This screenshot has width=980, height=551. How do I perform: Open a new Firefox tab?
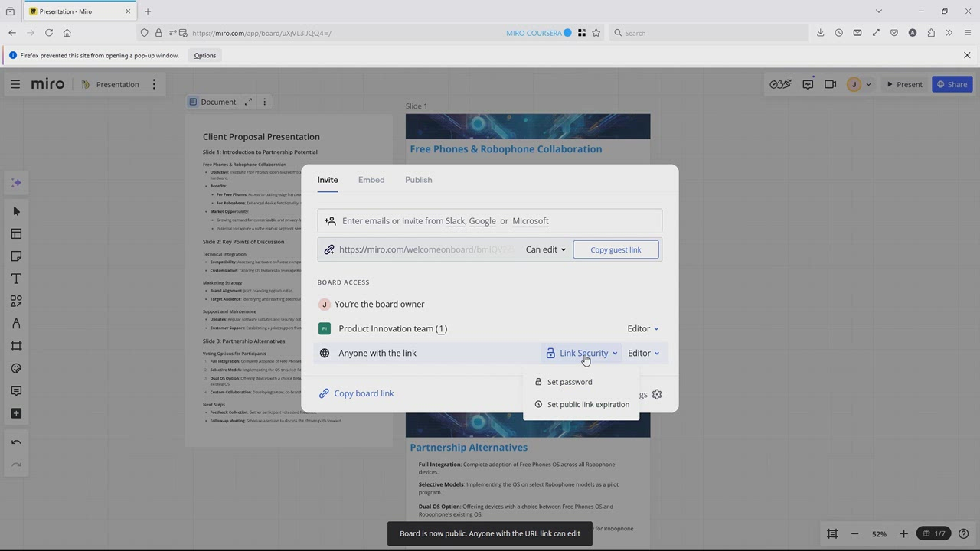[x=148, y=11]
